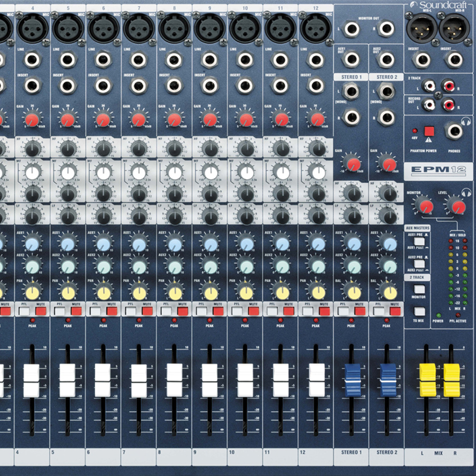Click the INSERT jack on channel 5
476x476 pixels.
(68, 86)
